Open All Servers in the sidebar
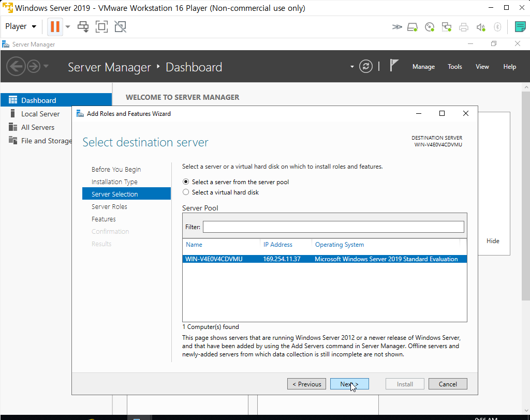Viewport: 530px width, 420px height. pos(37,127)
